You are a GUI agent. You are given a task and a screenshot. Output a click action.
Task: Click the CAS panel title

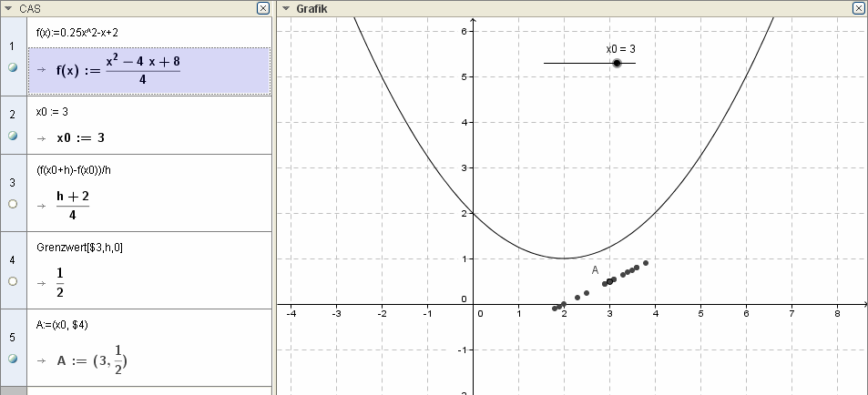[29, 8]
